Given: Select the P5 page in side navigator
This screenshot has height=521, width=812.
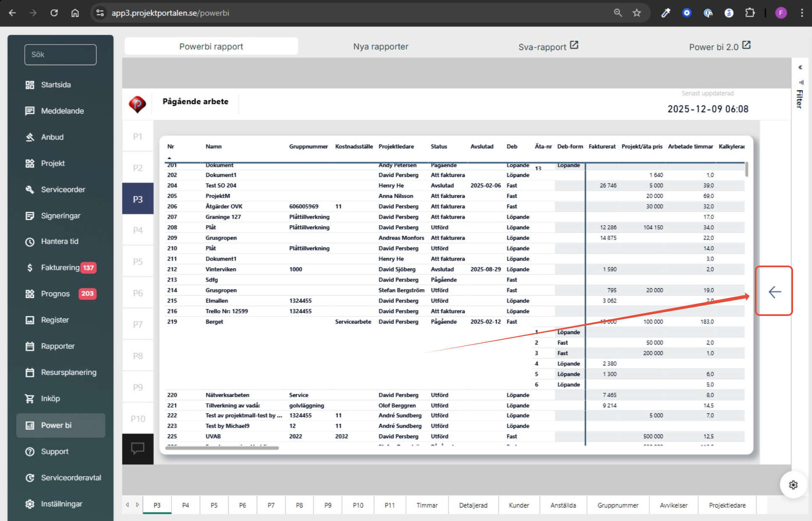Looking at the screenshot, I should point(138,262).
